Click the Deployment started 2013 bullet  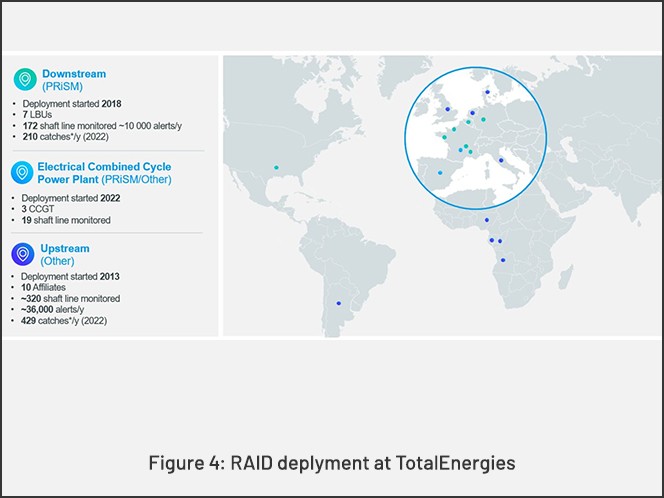[x=70, y=277]
